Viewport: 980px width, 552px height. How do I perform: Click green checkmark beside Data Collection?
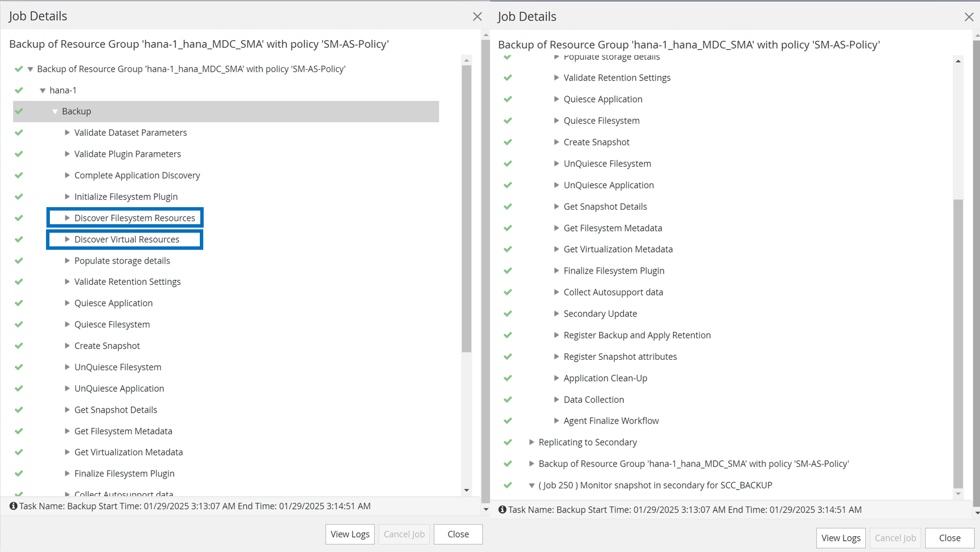507,399
